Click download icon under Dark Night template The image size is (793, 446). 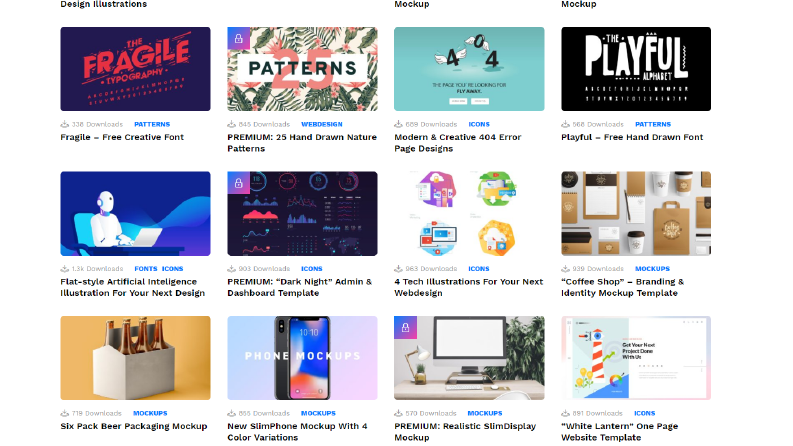click(232, 269)
